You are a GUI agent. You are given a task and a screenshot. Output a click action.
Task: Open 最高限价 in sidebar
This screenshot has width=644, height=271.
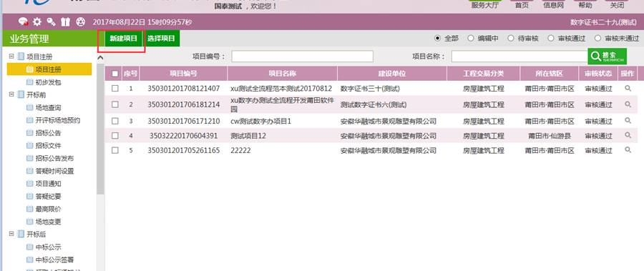click(x=48, y=209)
